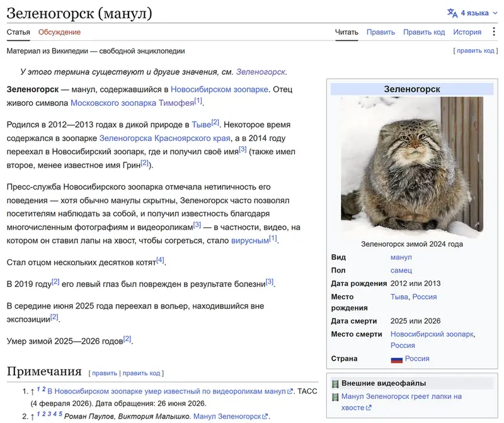Open the Новосибирском зоопарке link

[219, 89]
